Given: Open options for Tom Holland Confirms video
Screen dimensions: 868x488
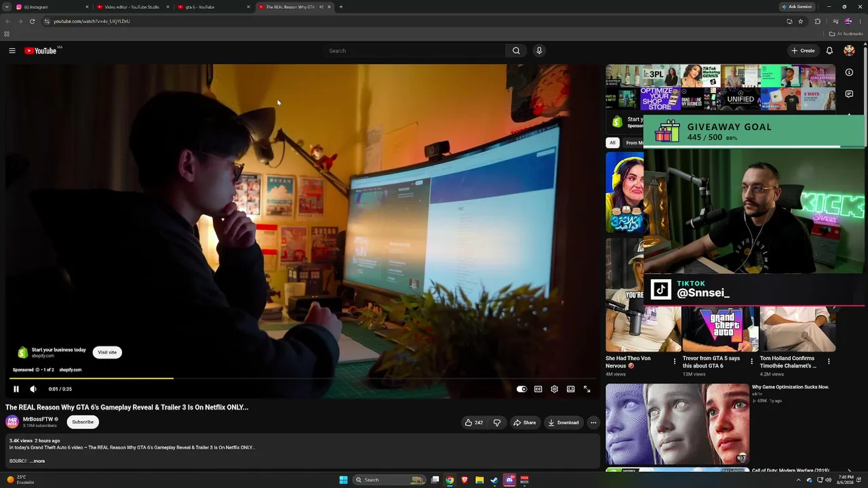Looking at the screenshot, I should pyautogui.click(x=829, y=361).
